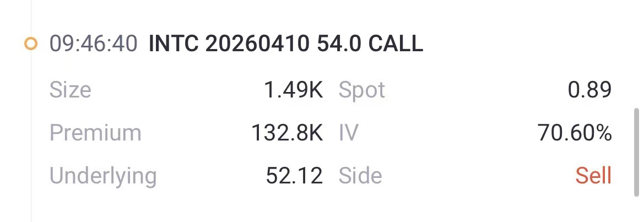The image size is (644, 222).
Task: Select the 70.60% implied volatility value
Action: pyautogui.click(x=575, y=133)
